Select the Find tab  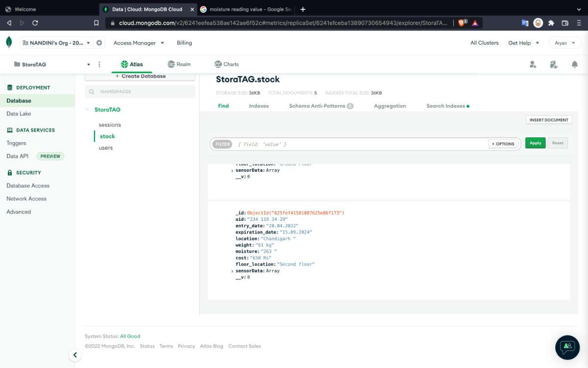click(x=223, y=106)
